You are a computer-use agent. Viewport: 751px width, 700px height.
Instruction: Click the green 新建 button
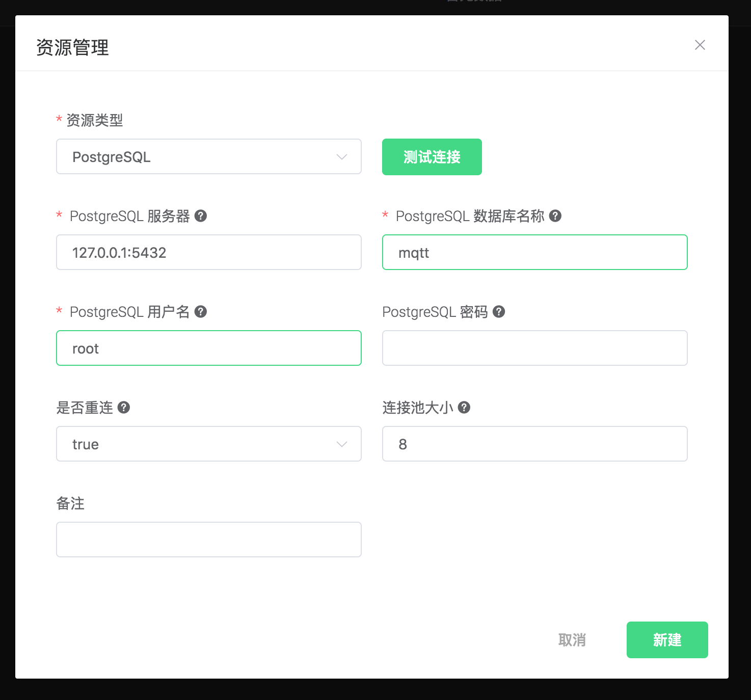pyautogui.click(x=667, y=640)
